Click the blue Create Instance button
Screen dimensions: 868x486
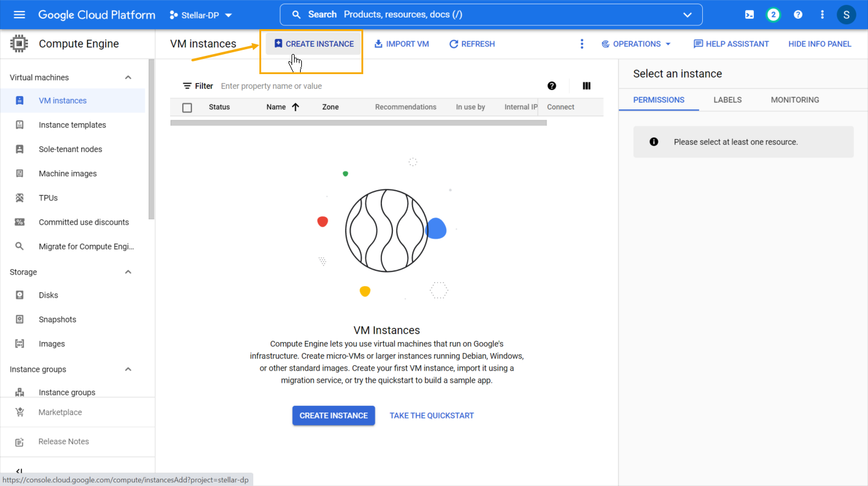333,416
